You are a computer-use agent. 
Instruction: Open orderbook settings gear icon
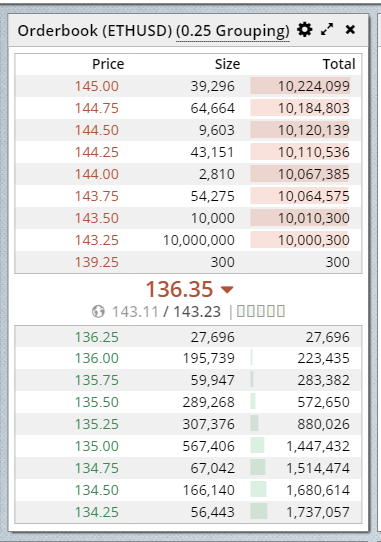point(305,30)
